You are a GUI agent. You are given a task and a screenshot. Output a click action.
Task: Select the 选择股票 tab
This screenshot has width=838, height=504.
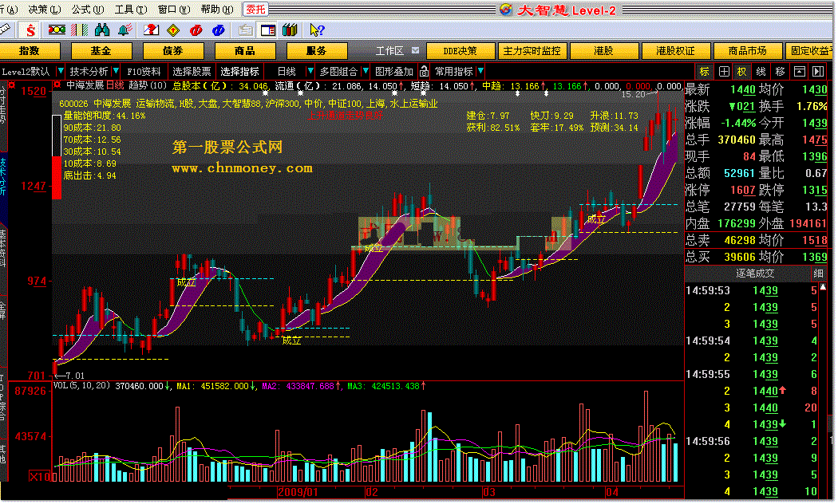192,71
